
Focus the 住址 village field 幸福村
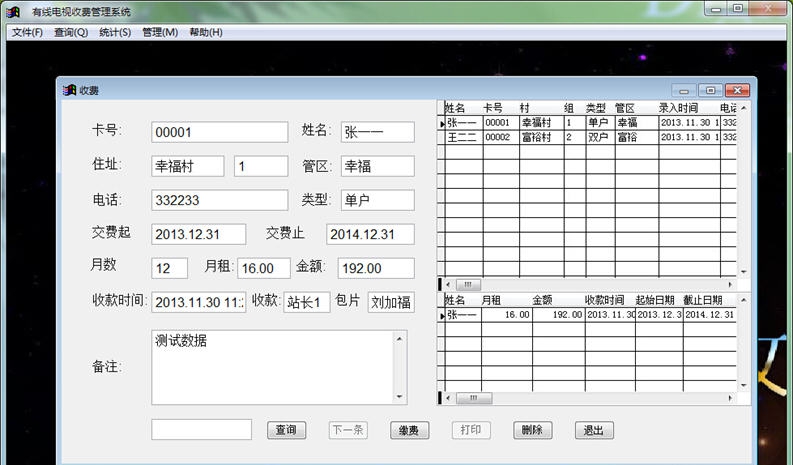188,166
